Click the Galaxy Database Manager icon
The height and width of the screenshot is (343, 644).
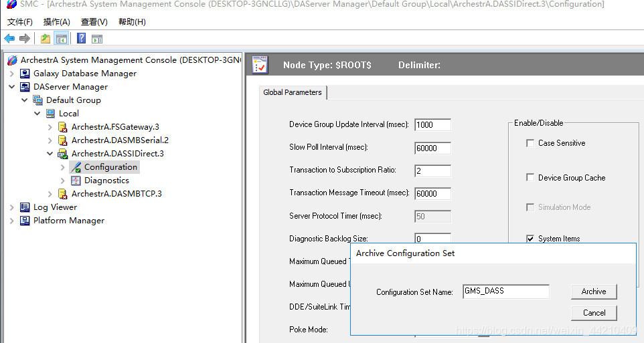click(25, 74)
